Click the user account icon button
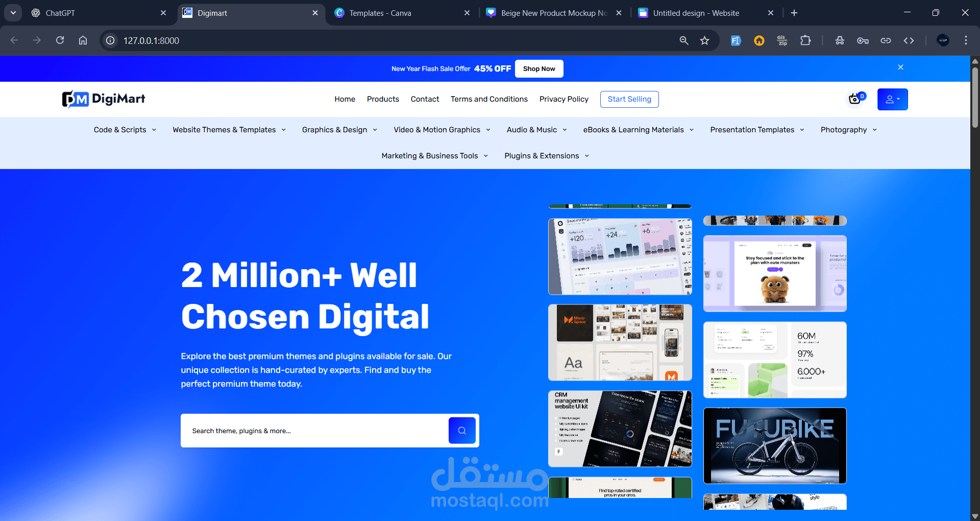The width and height of the screenshot is (980, 521). 892,99
